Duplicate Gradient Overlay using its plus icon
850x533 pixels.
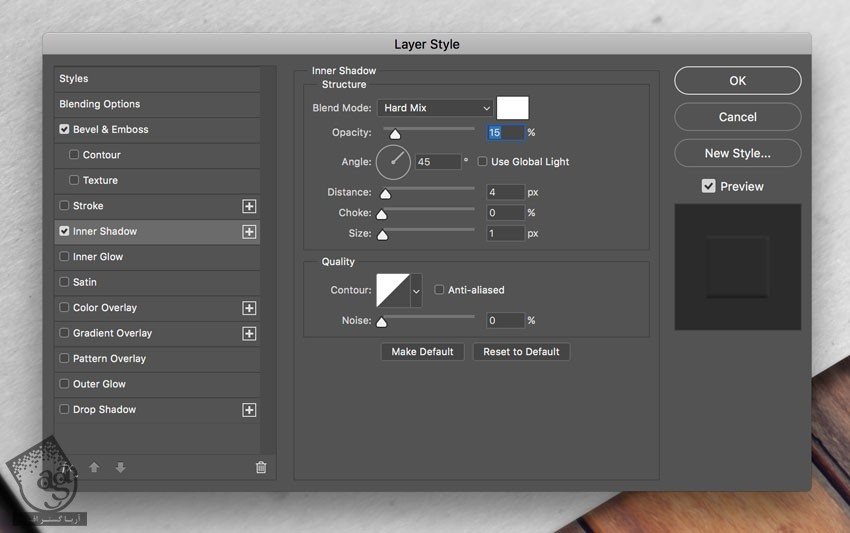tap(249, 334)
